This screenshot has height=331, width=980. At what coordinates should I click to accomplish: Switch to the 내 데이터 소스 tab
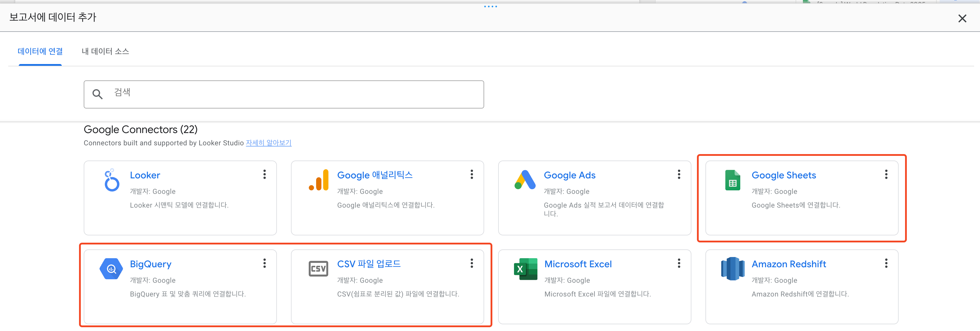pos(105,51)
